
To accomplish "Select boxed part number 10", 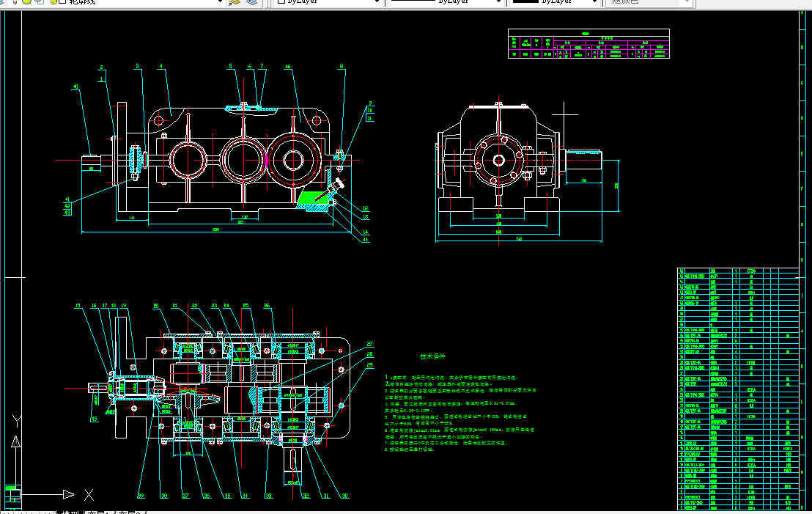I will (x=370, y=111).
